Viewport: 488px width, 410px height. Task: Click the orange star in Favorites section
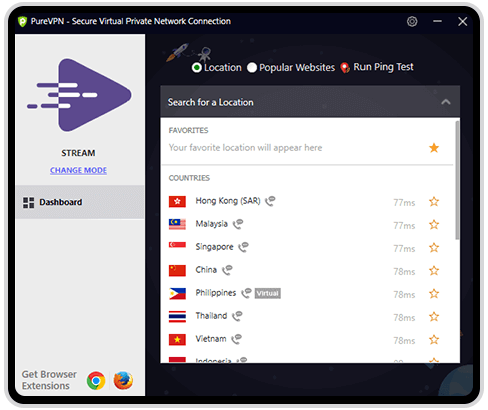[434, 148]
